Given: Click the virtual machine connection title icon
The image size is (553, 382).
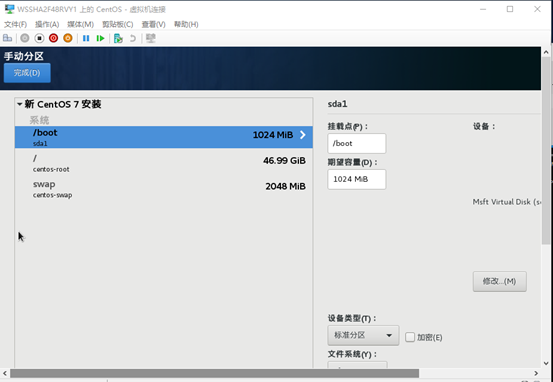Looking at the screenshot, I should point(10,9).
